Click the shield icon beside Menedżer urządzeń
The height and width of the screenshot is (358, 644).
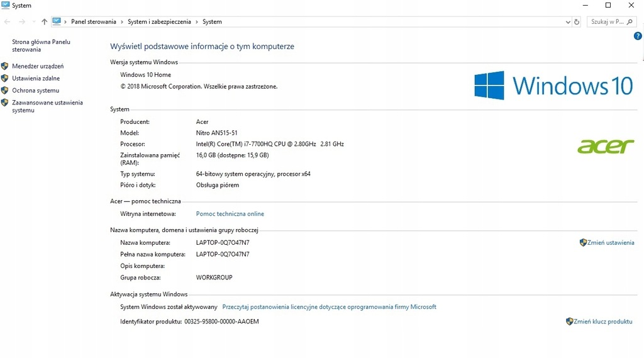(x=5, y=66)
